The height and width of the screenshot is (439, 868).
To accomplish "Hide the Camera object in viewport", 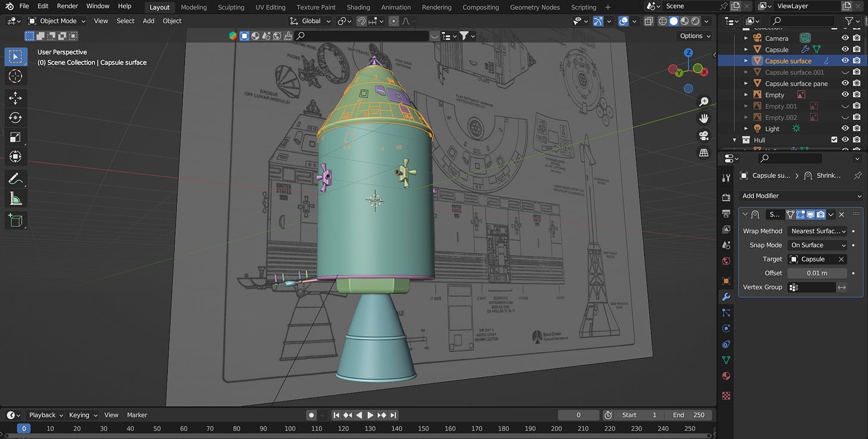I will pyautogui.click(x=845, y=38).
